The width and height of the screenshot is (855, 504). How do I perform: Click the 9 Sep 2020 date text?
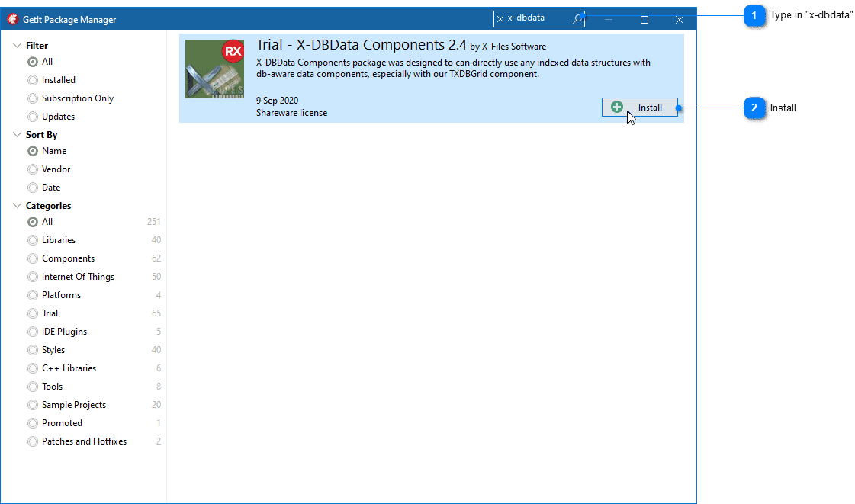click(277, 101)
